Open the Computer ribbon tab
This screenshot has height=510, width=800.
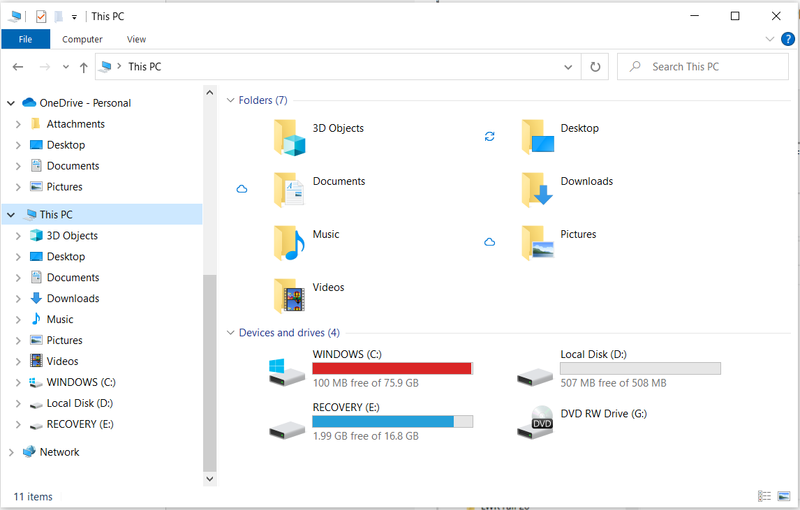[82, 39]
